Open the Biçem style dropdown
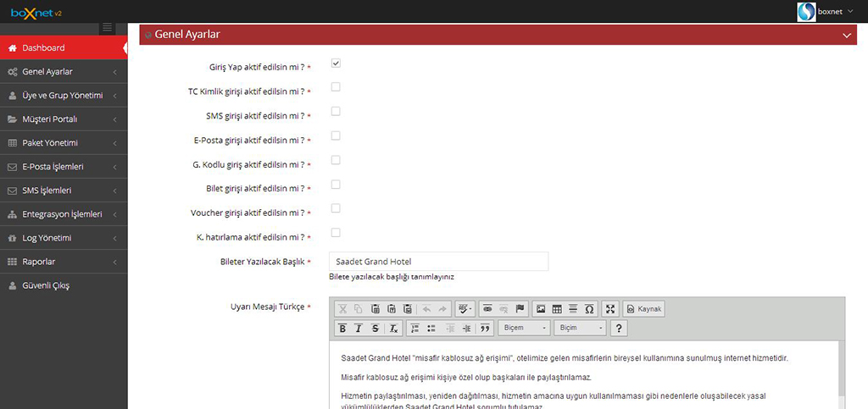 click(x=524, y=329)
